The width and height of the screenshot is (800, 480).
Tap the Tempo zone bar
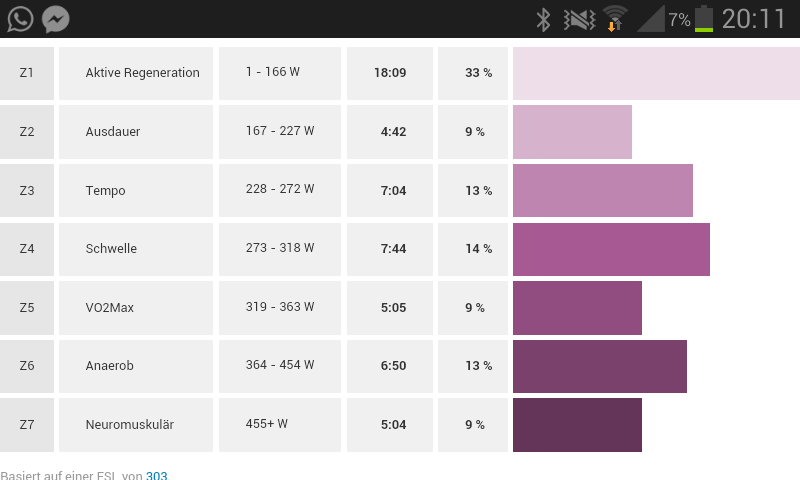point(602,190)
